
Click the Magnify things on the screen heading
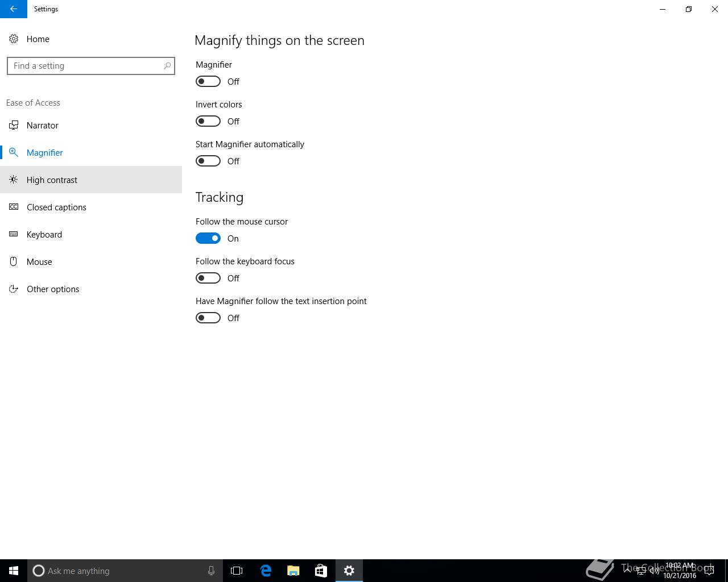tap(279, 40)
